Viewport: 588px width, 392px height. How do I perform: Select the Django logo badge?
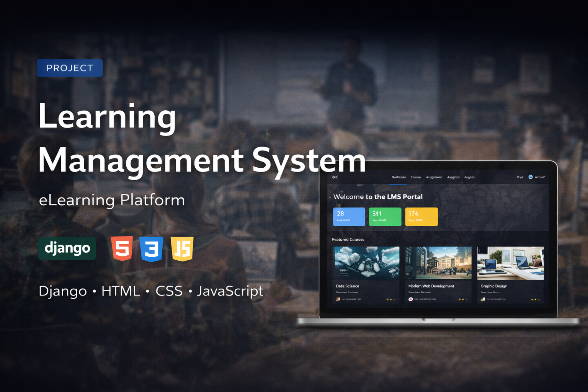[x=67, y=248]
